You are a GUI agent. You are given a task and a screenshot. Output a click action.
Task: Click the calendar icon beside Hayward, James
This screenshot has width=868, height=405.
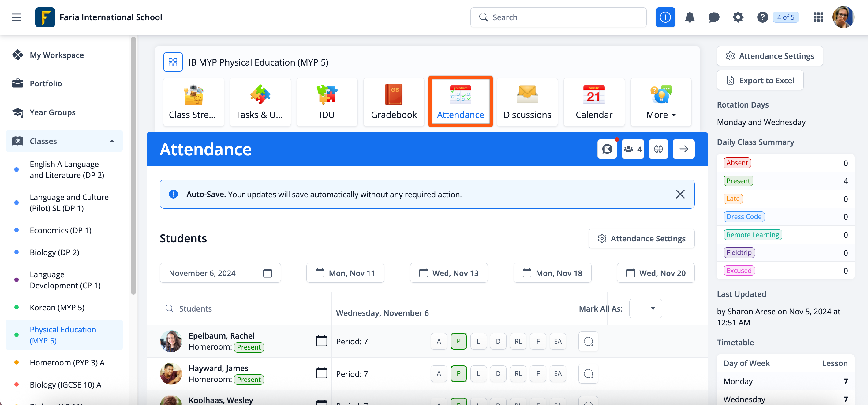click(321, 373)
